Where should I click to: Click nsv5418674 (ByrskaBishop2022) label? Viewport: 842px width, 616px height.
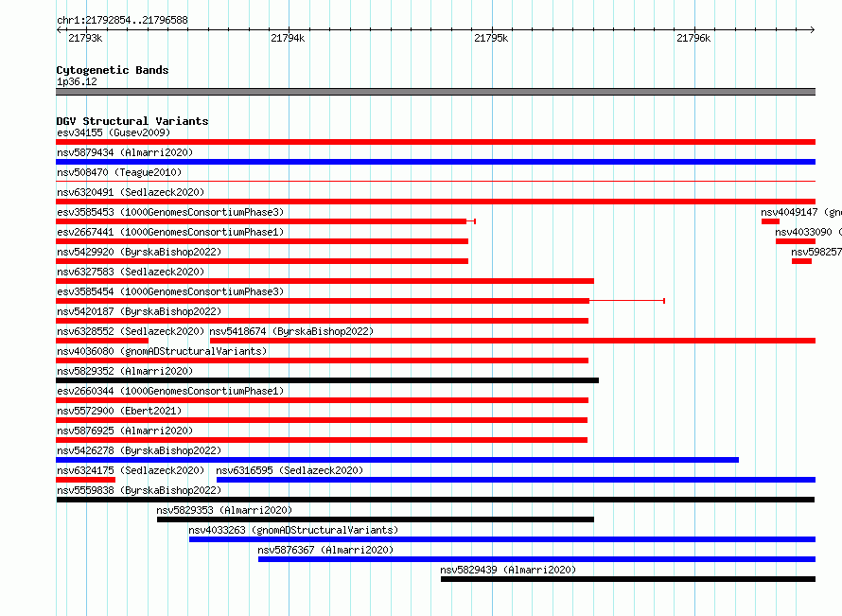291,331
